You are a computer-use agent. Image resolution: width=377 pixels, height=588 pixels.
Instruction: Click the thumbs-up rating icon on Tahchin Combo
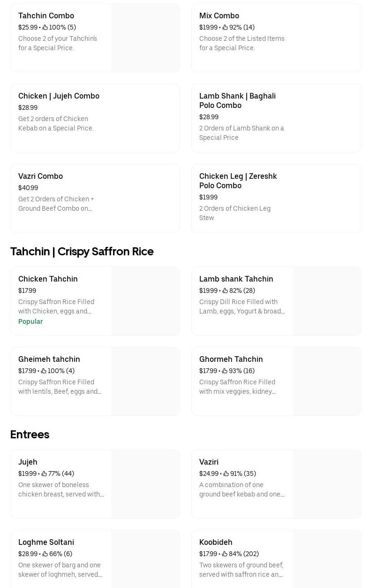point(45,27)
